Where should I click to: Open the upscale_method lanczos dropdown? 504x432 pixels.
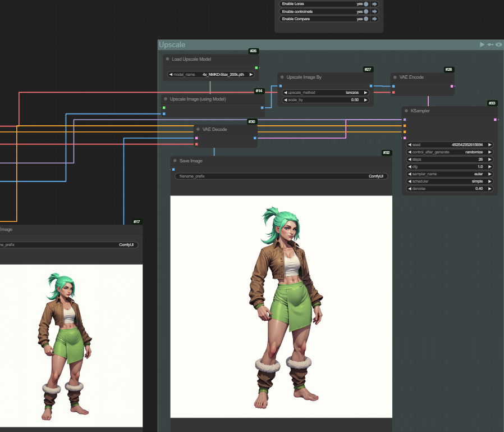326,93
